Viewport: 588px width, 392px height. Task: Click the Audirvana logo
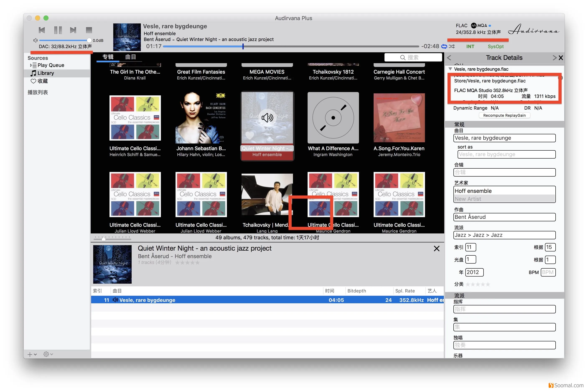(534, 29)
